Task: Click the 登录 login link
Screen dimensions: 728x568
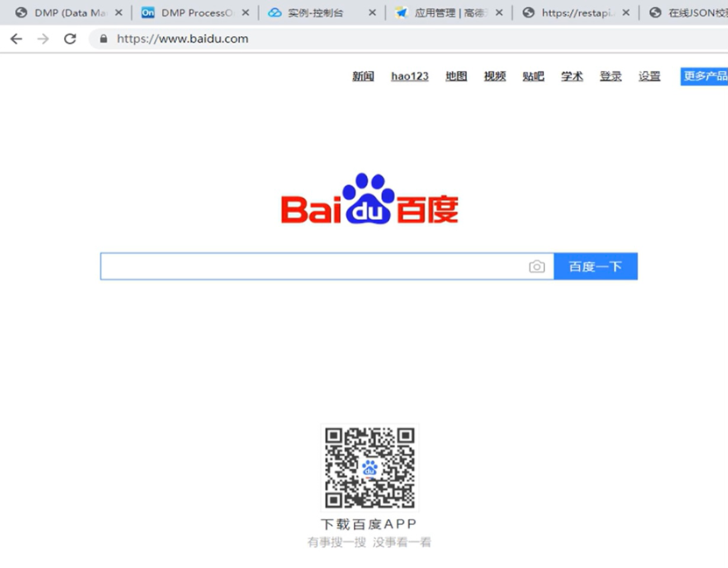Action: pos(611,76)
